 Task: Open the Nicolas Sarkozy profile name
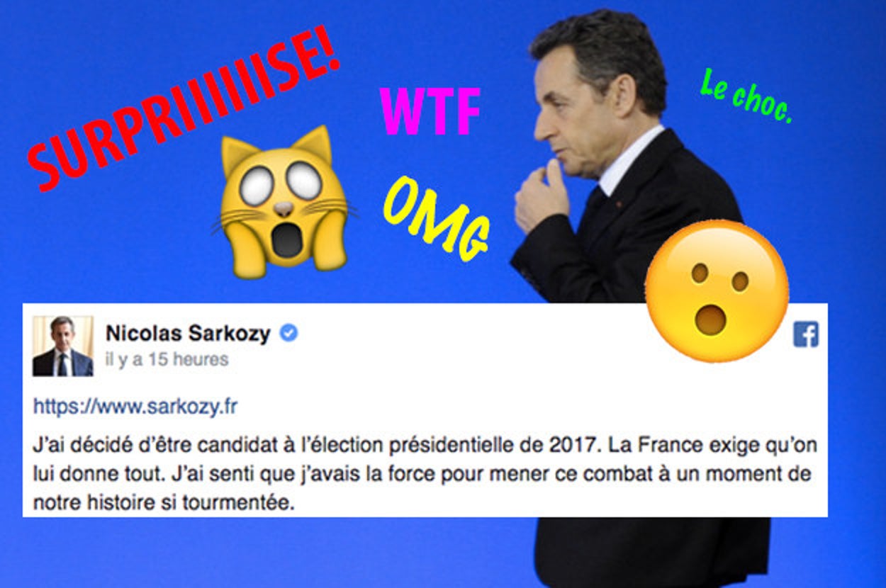[188, 334]
